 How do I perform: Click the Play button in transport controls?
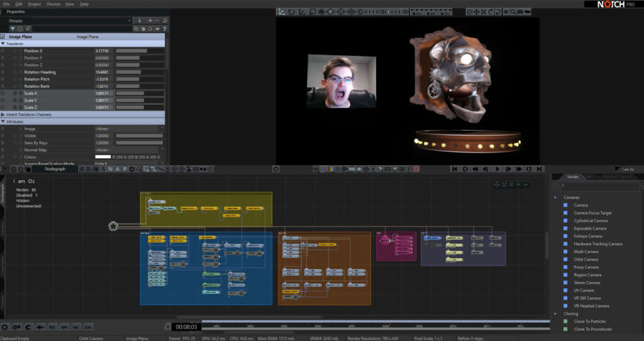497,169
